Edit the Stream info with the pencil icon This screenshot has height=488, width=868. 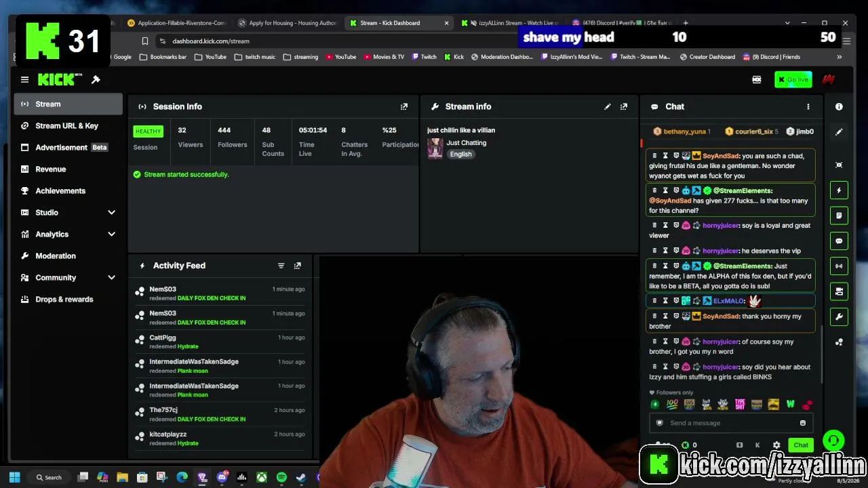(x=608, y=106)
